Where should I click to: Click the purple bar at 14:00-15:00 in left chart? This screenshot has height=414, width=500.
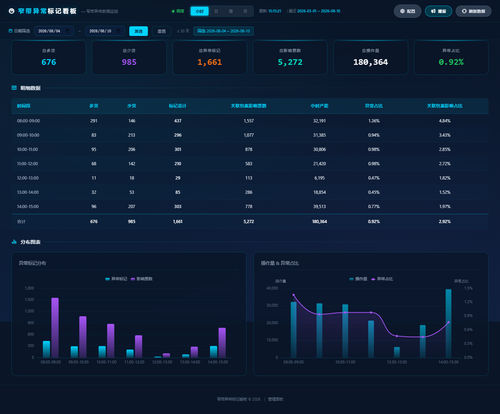coord(222,343)
